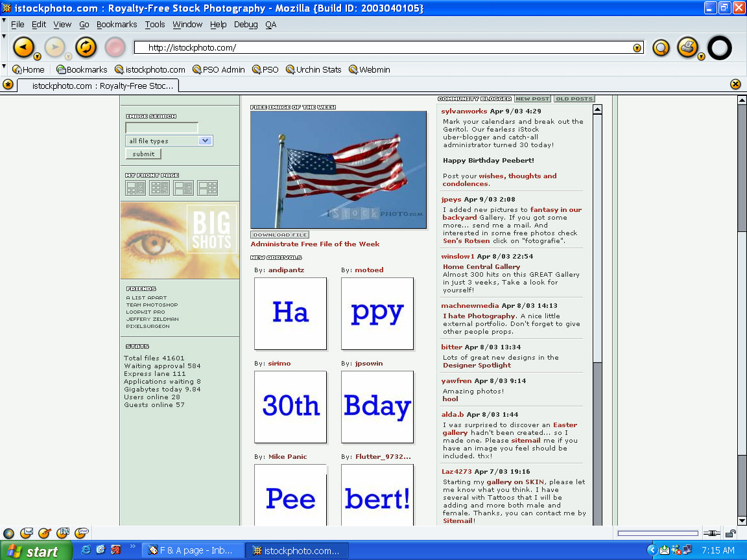Collapse the menu bar grippy triangle
747x560 pixels.
pyautogui.click(x=4, y=20)
